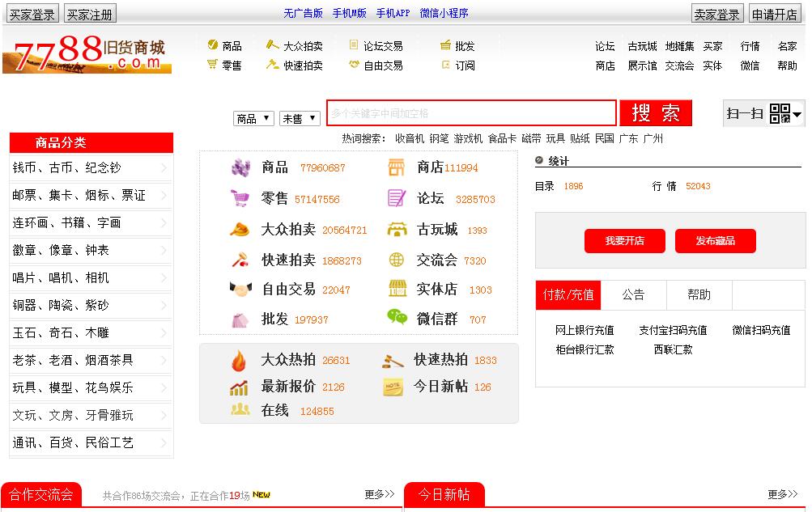The width and height of the screenshot is (812, 512).
Task: Expand the 玉石、奇石、木雕 category
Action: pos(91,333)
